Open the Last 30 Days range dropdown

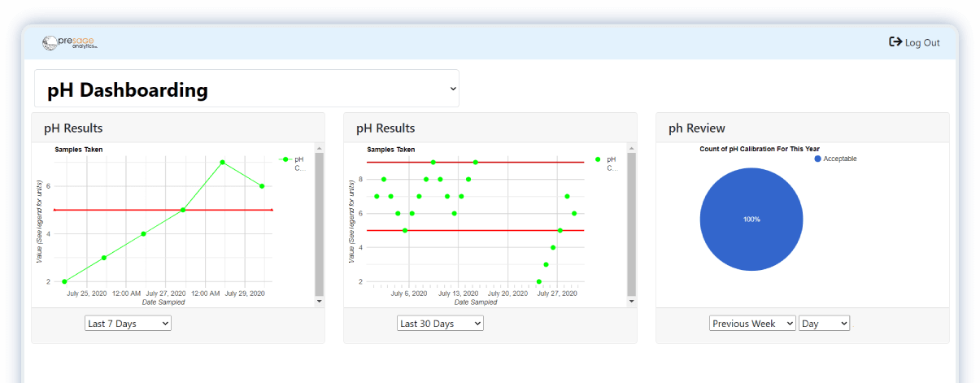click(x=440, y=324)
